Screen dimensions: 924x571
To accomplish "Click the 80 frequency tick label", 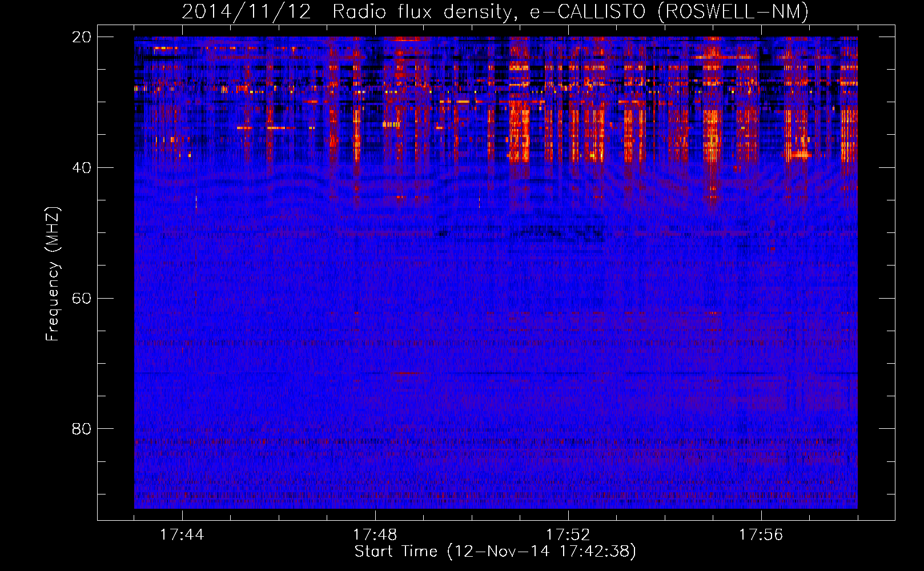I will (82, 429).
